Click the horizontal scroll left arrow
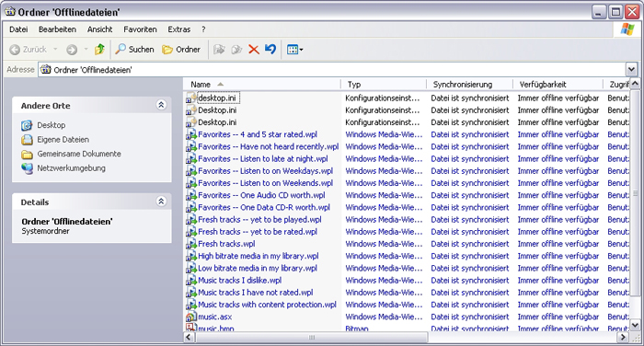 [x=189, y=338]
